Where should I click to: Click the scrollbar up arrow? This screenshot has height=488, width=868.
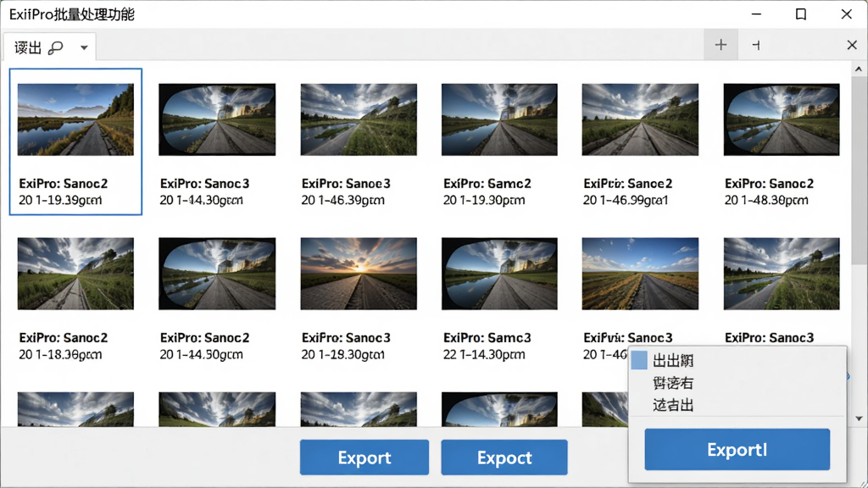point(859,69)
